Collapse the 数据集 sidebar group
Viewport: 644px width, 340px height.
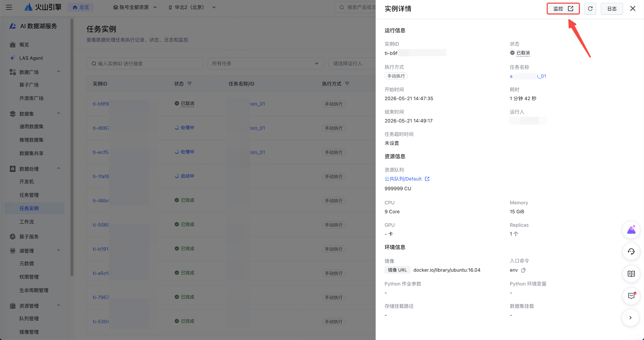(59, 113)
